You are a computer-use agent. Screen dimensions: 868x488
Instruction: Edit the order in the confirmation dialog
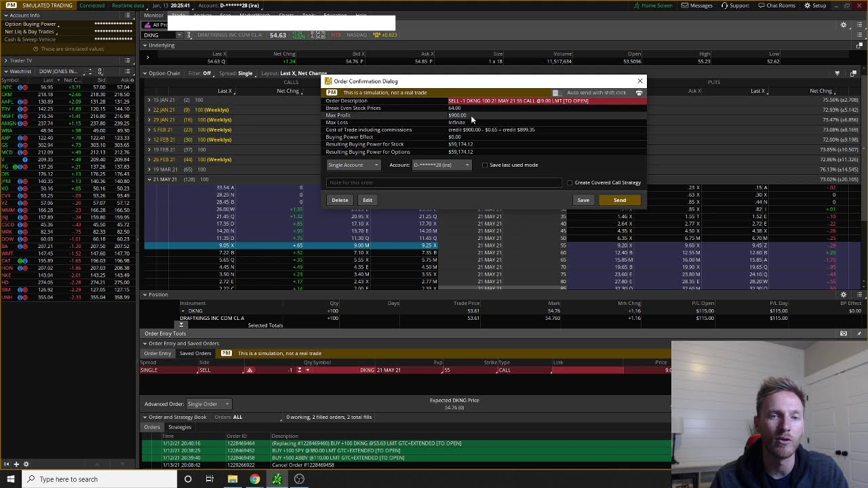coord(368,200)
